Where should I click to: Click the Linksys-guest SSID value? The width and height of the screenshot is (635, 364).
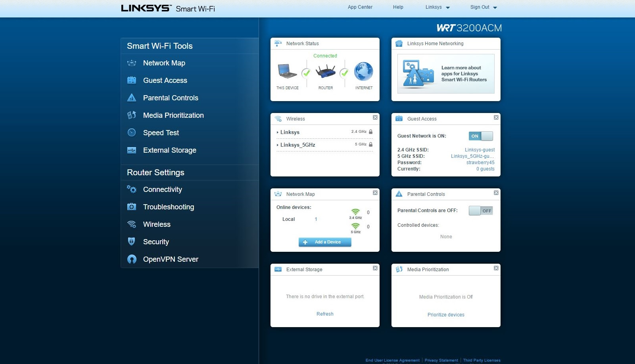(480, 150)
